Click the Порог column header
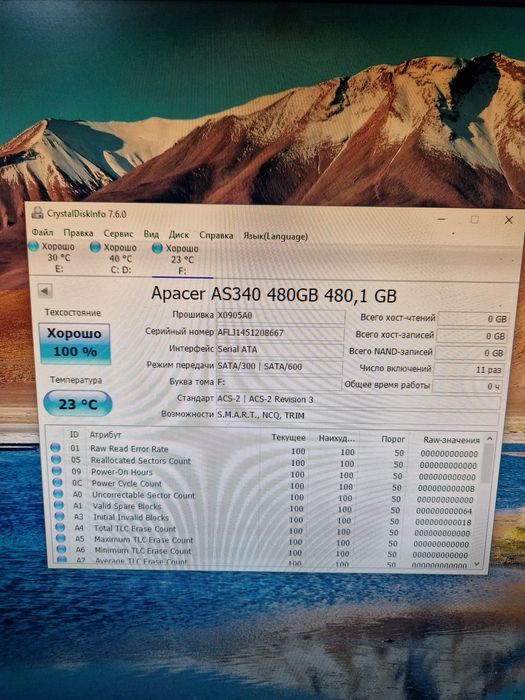 click(393, 439)
